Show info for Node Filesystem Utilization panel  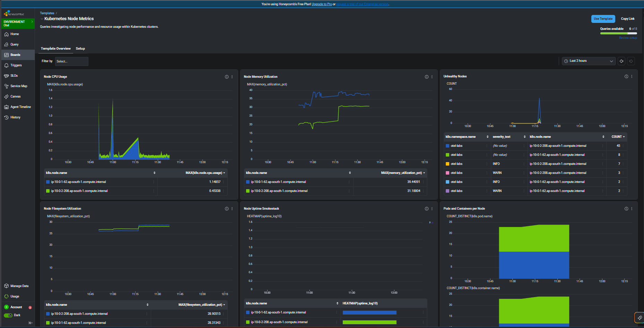pyautogui.click(x=227, y=209)
